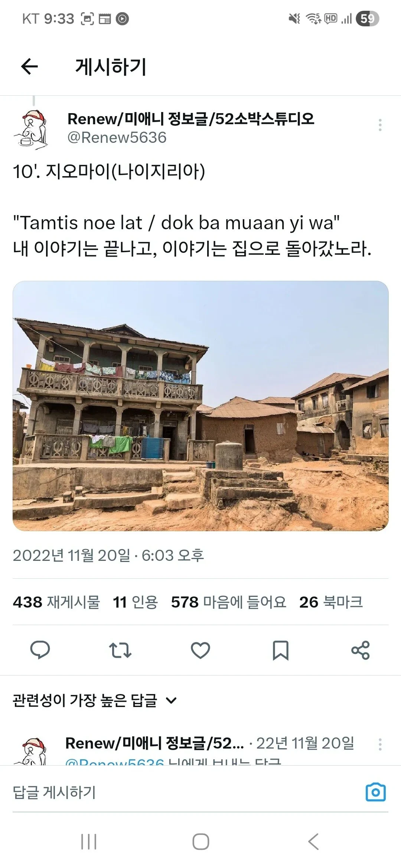View the 438 재게시물 list

[x=56, y=602]
